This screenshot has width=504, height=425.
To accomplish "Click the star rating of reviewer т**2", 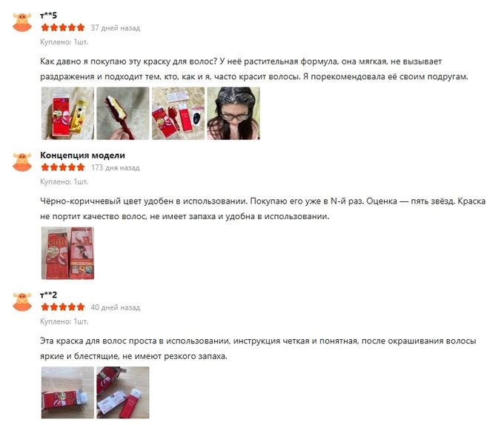I will point(63,307).
